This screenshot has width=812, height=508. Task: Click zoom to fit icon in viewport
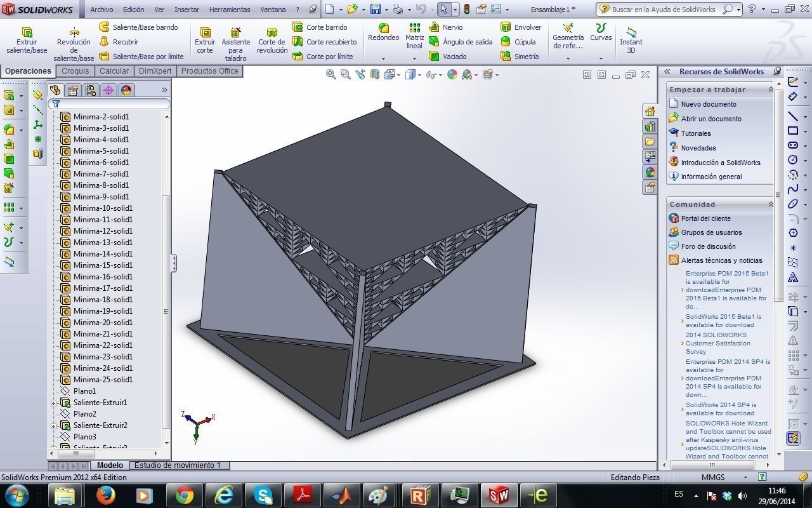tap(331, 74)
